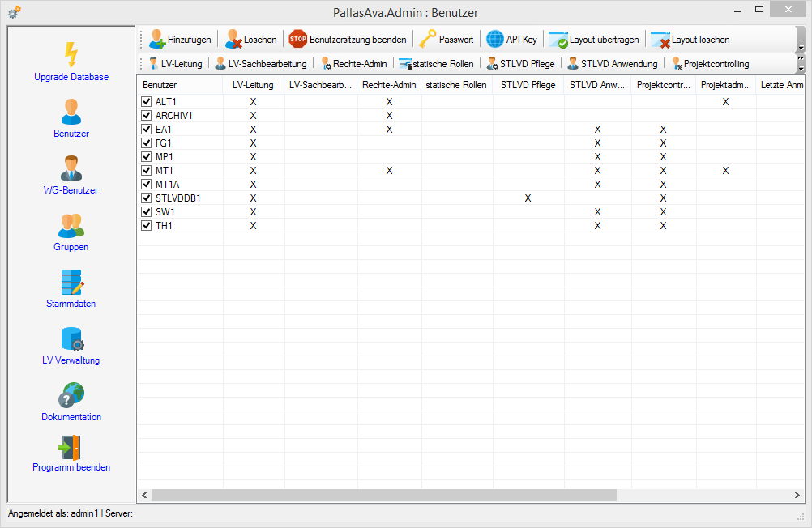Click Rechte-Admin X in MT1 row
This screenshot has width=812, height=528.
[389, 171]
